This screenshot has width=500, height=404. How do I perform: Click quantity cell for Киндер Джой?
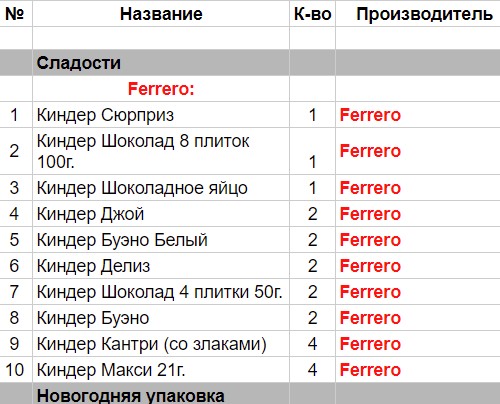[312, 213]
